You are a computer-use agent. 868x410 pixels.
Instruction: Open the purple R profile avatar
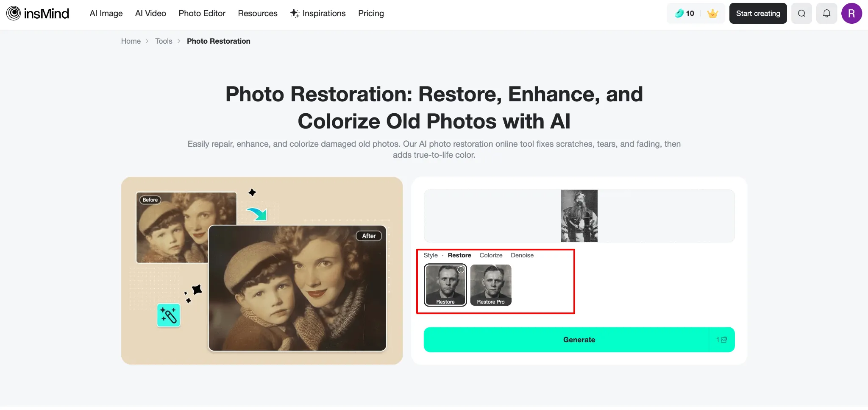851,14
